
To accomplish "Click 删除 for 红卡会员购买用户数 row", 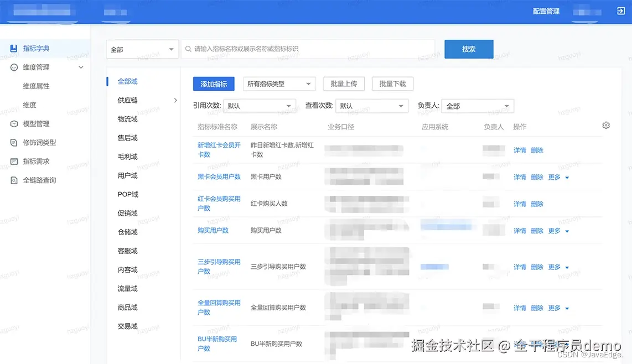I will pos(537,204).
